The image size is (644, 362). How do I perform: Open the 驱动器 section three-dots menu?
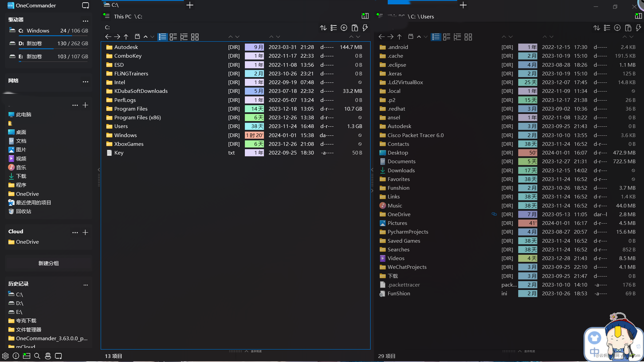click(86, 21)
